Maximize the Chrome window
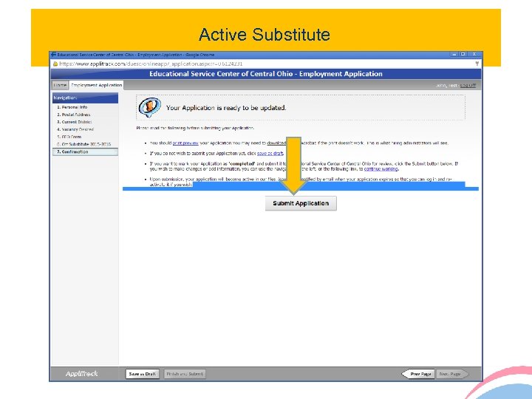The width and height of the screenshot is (532, 399). tap(463, 54)
